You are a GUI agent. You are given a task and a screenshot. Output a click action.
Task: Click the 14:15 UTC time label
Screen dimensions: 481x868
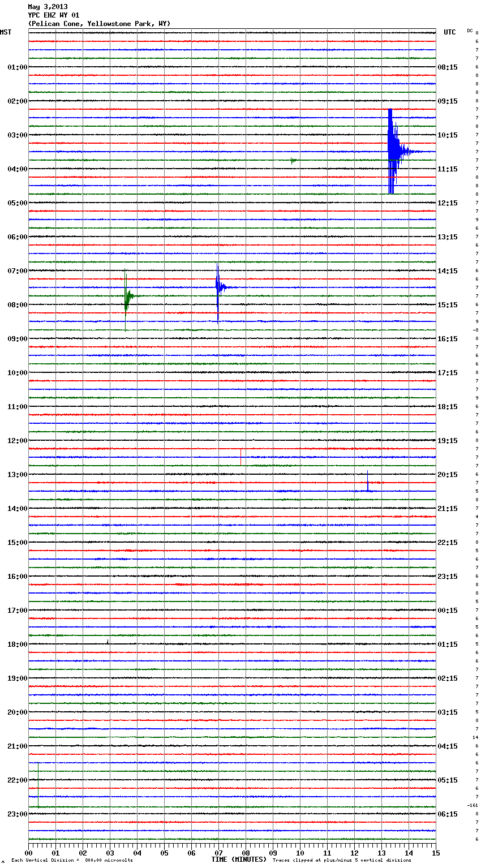(x=448, y=271)
